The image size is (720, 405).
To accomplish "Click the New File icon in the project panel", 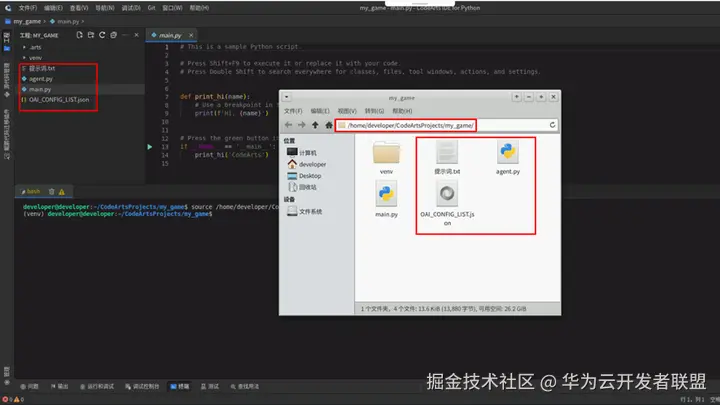I will coord(79,35).
